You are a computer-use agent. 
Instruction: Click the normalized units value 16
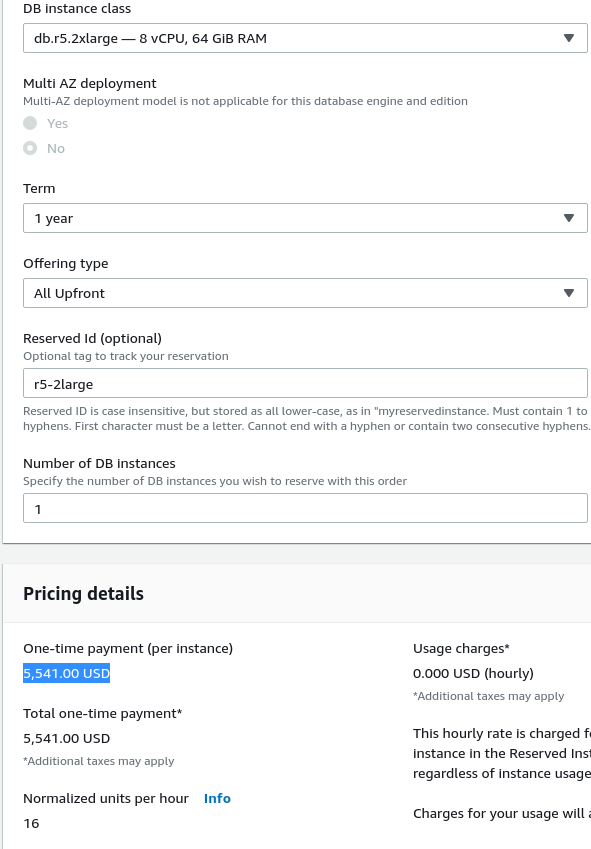pyautogui.click(x=31, y=824)
